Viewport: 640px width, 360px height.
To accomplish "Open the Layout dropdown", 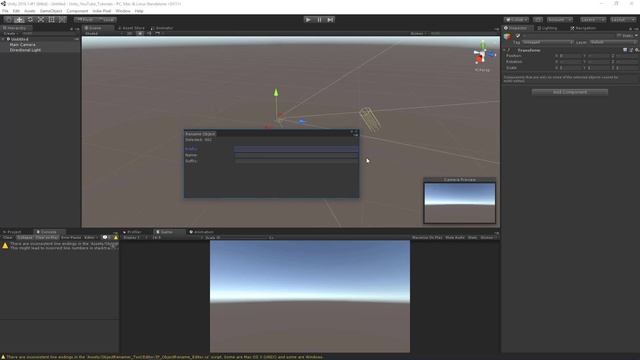I will [x=623, y=20].
